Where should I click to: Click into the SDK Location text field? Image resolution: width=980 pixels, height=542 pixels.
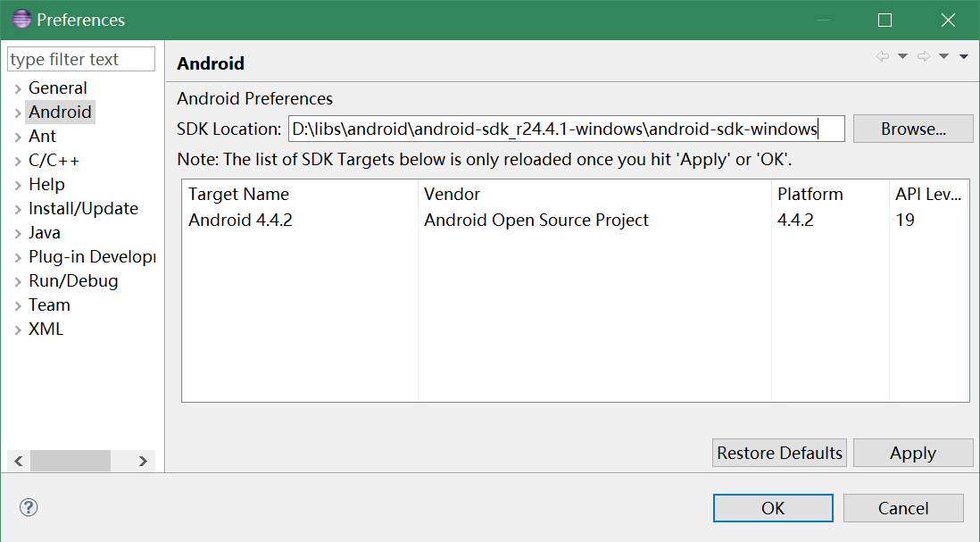point(566,129)
